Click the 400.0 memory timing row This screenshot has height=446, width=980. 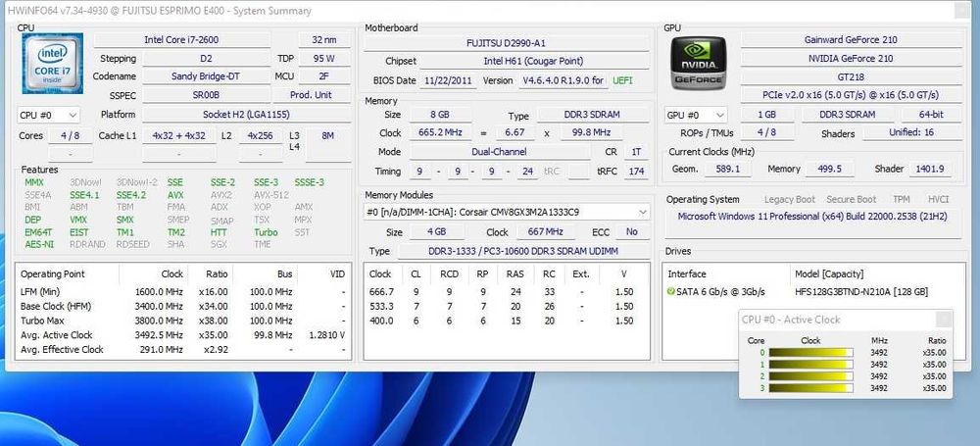pos(507,321)
